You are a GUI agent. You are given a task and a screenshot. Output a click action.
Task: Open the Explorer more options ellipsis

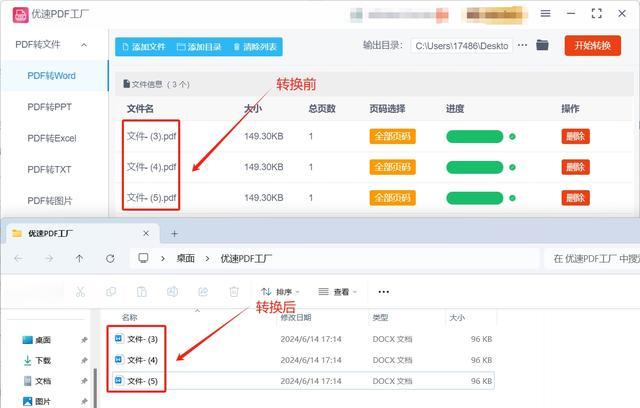384,292
